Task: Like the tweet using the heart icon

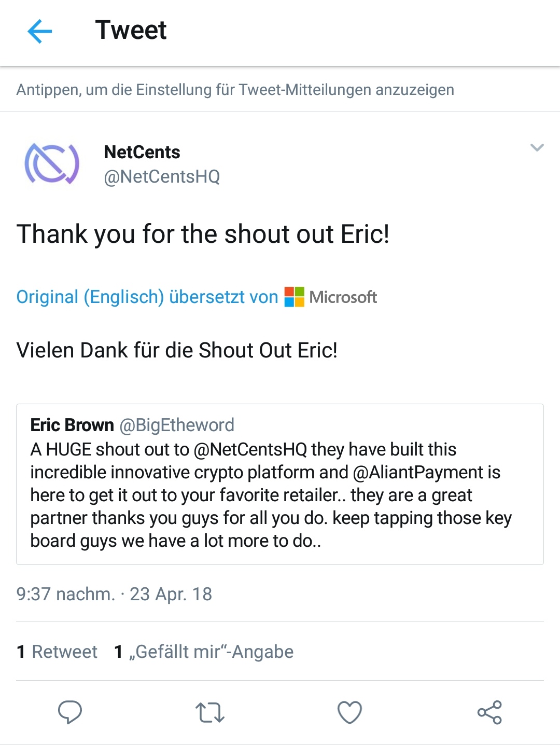Action: pyautogui.click(x=349, y=712)
